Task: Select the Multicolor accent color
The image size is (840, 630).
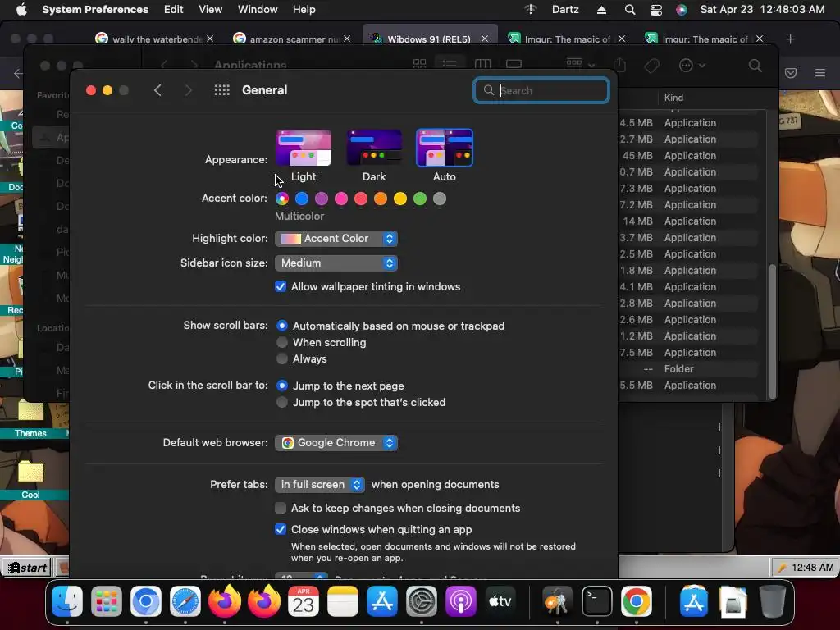Action: click(x=282, y=199)
